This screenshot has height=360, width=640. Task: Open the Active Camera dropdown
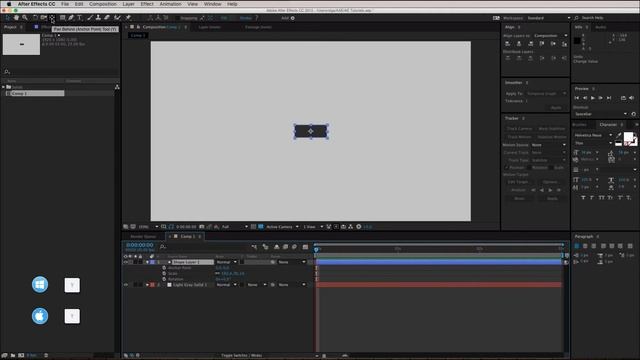point(282,227)
